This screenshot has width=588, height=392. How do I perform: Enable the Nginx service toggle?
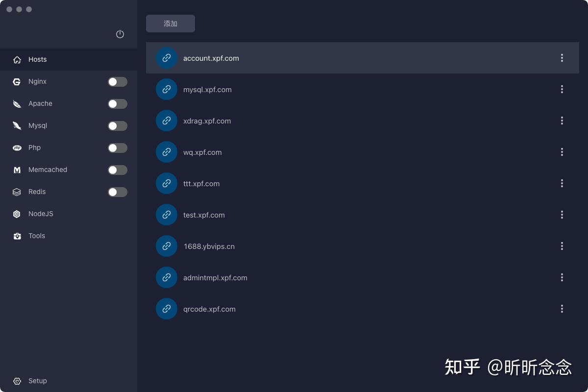(x=118, y=81)
